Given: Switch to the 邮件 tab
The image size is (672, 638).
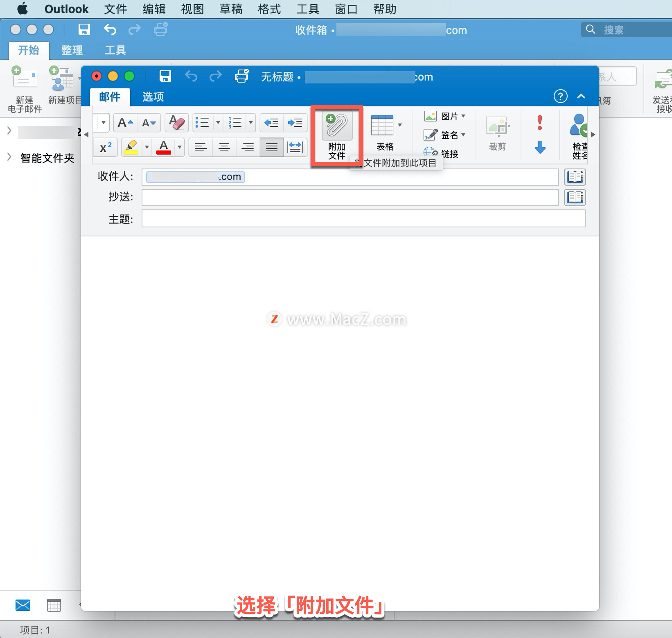Looking at the screenshot, I should point(110,97).
